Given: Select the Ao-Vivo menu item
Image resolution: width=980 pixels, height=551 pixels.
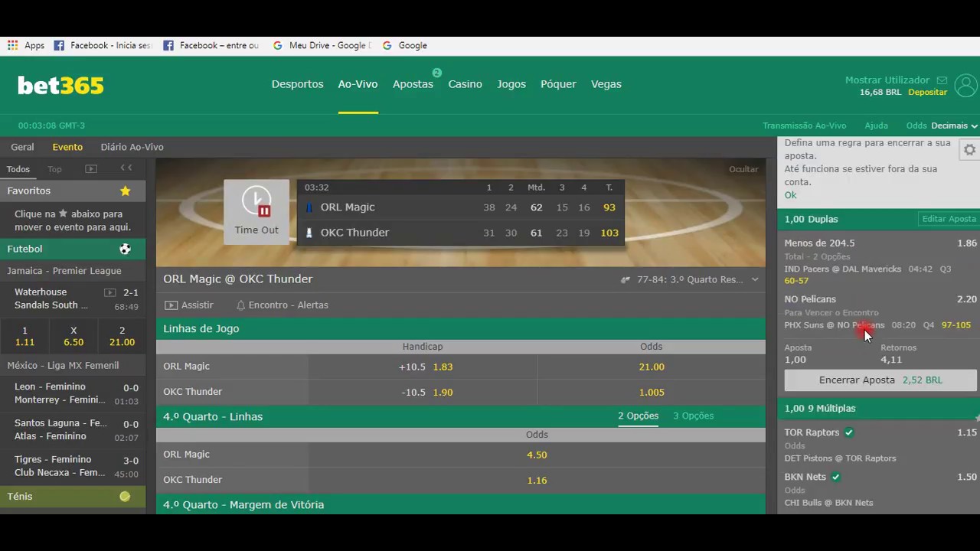Looking at the screenshot, I should point(358,84).
